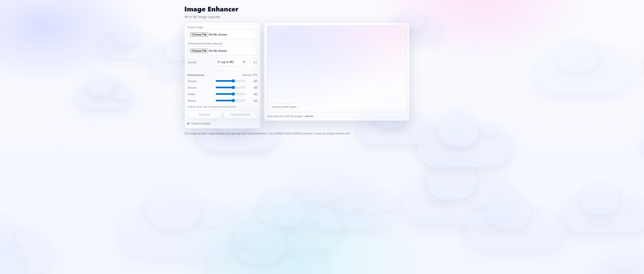
Task: Open the Upscale factor dropdown
Action: tap(230, 62)
